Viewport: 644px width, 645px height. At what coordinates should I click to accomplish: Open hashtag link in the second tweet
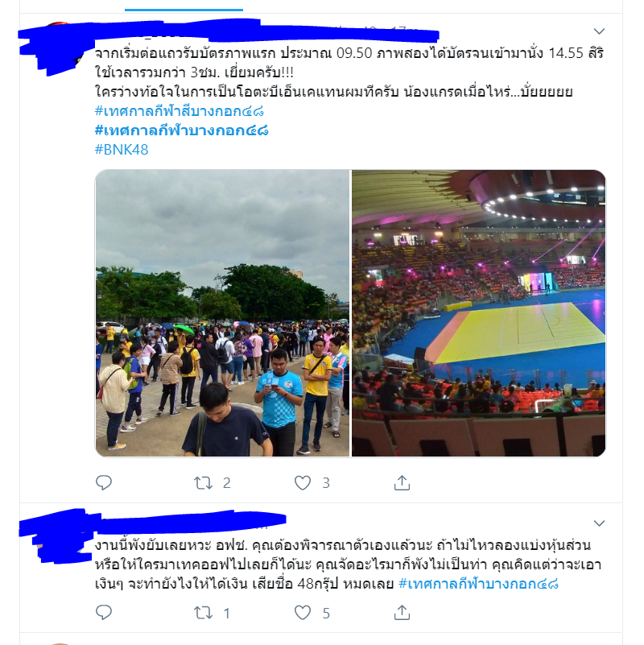pos(479,583)
